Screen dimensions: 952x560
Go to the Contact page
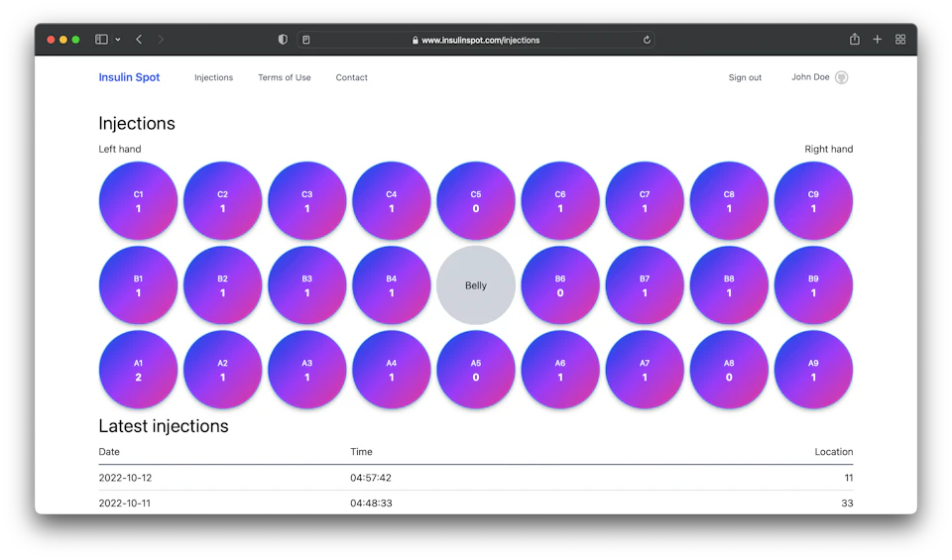tap(351, 77)
